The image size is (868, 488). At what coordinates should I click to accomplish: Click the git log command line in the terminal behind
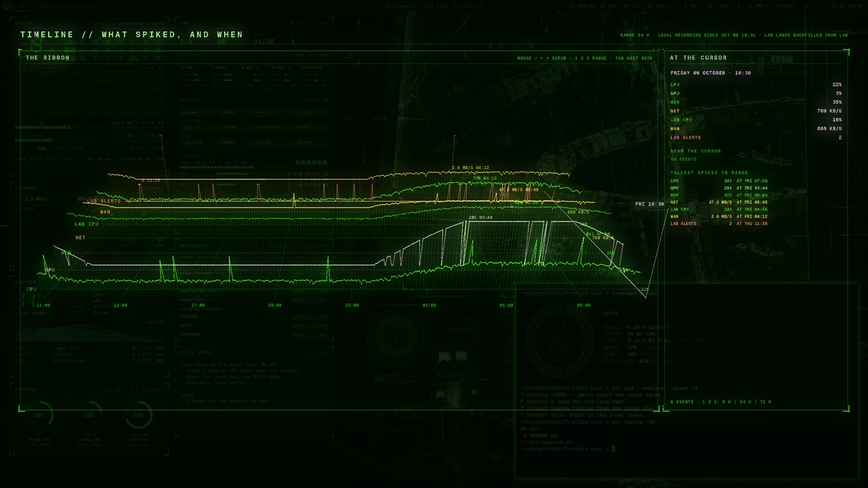[609, 388]
